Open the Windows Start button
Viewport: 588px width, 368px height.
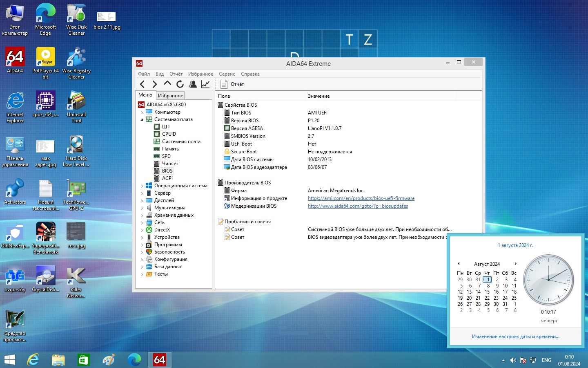tap(10, 360)
